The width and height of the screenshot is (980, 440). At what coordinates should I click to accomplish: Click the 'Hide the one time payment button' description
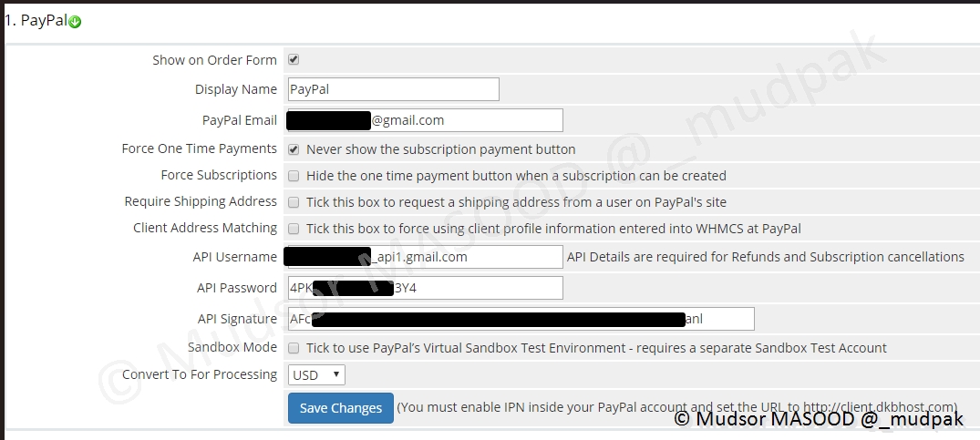point(516,175)
